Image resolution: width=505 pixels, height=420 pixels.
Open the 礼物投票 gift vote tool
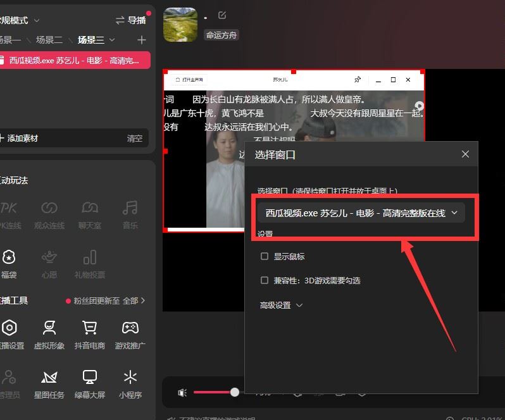click(89, 264)
